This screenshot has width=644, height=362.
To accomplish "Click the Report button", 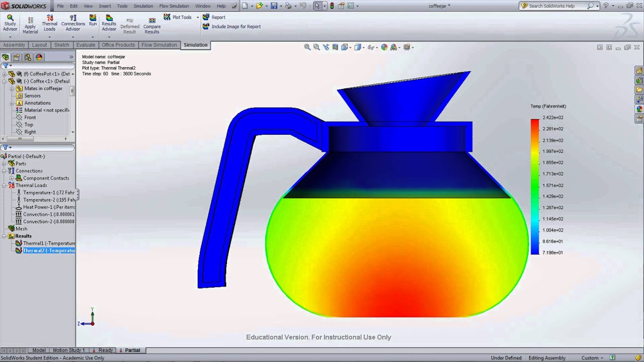I will click(x=214, y=17).
